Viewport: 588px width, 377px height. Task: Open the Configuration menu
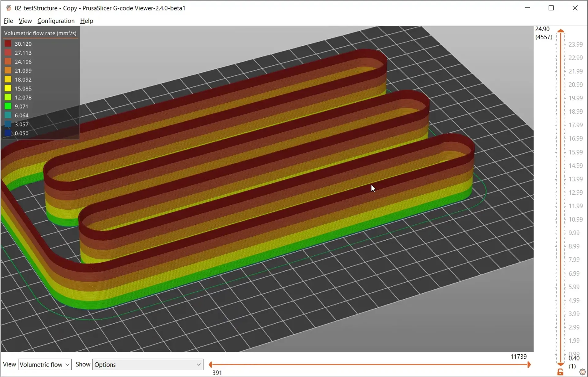coord(56,21)
